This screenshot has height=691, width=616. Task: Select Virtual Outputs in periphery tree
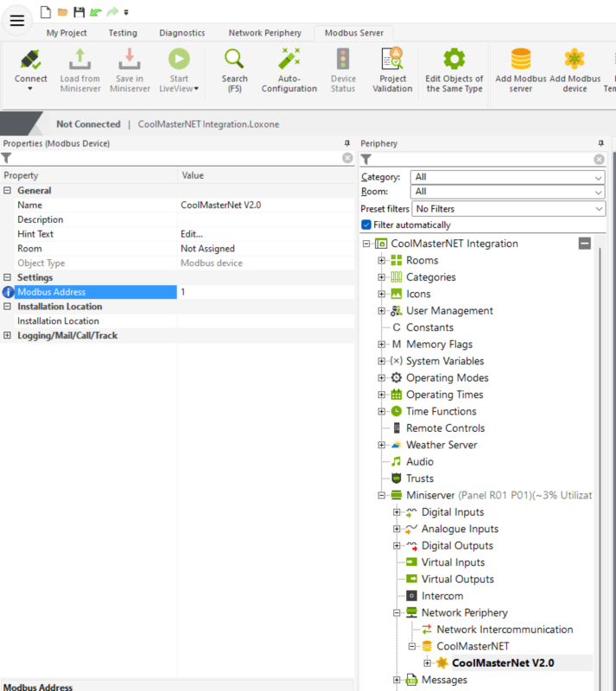tap(457, 580)
